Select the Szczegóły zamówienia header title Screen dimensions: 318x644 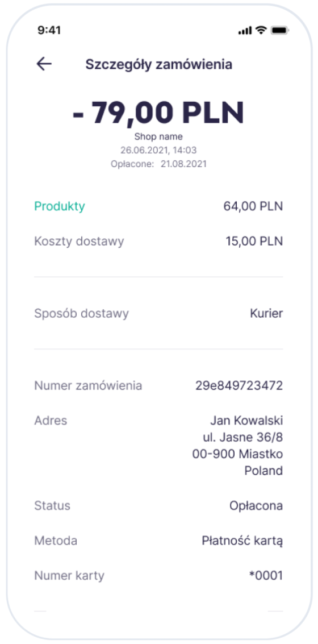[x=159, y=64]
